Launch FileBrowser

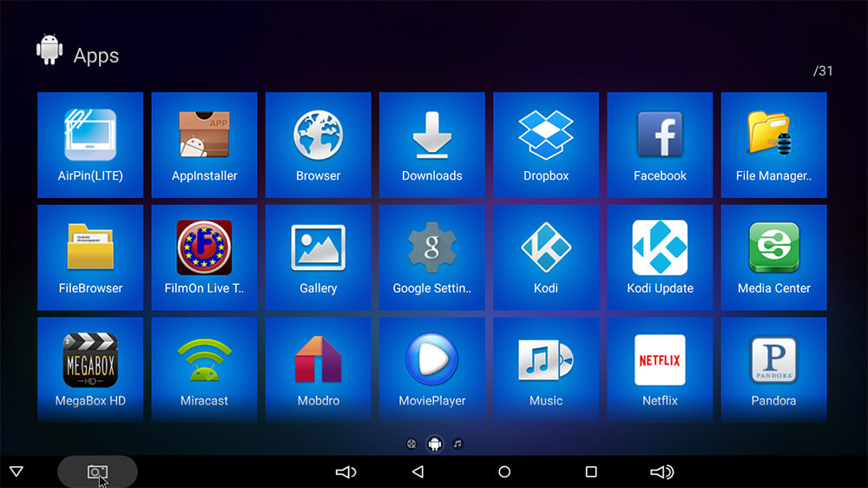coord(90,258)
